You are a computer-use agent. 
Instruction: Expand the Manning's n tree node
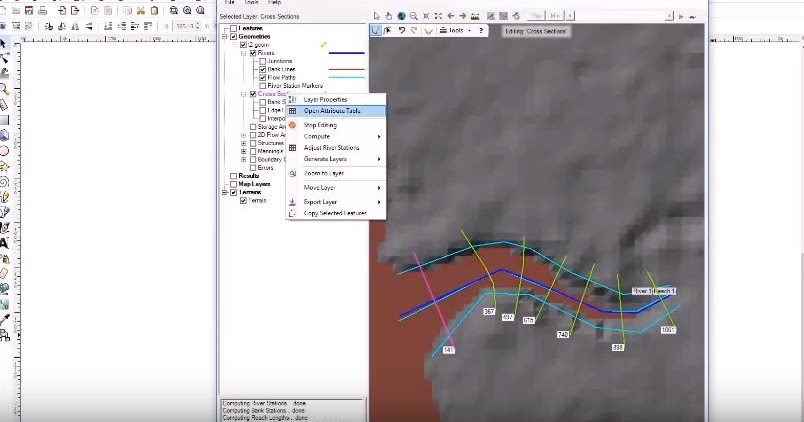coord(244,151)
